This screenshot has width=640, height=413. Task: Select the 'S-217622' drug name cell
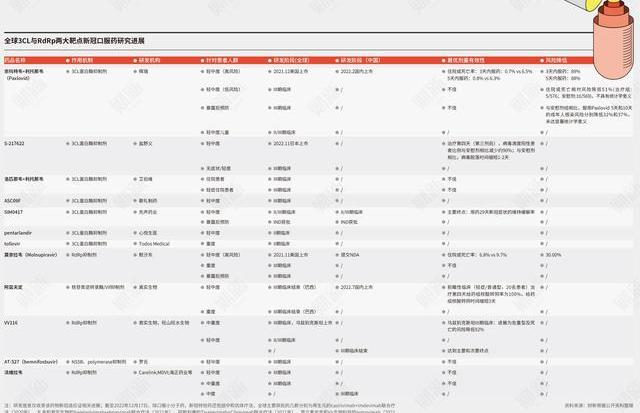pos(14,144)
